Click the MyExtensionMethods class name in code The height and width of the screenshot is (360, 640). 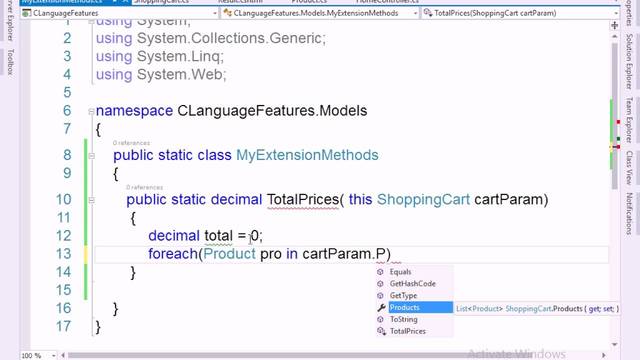click(307, 156)
